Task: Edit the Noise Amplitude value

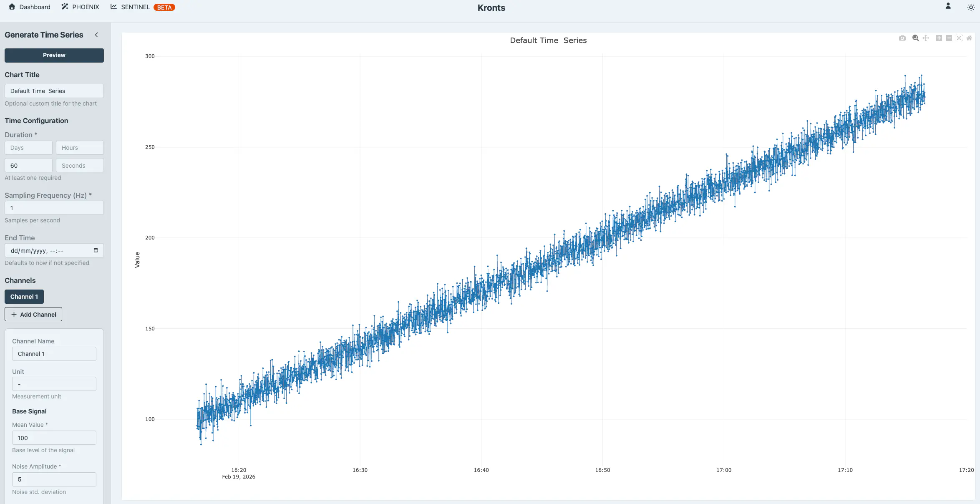Action: tap(54, 479)
